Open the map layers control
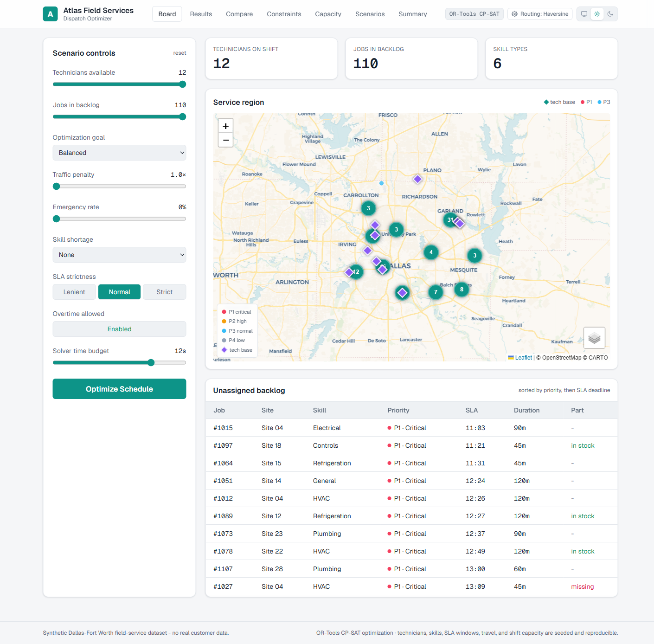654x644 pixels. coord(594,338)
